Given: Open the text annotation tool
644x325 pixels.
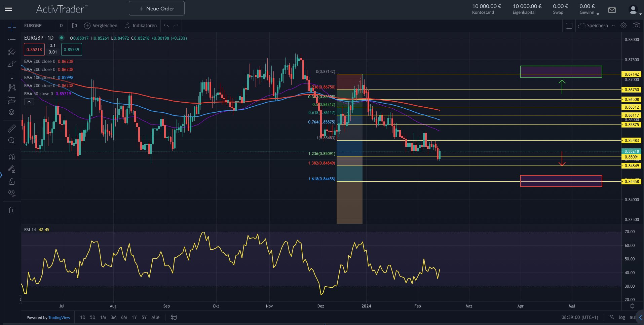Looking at the screenshot, I should click(x=12, y=75).
